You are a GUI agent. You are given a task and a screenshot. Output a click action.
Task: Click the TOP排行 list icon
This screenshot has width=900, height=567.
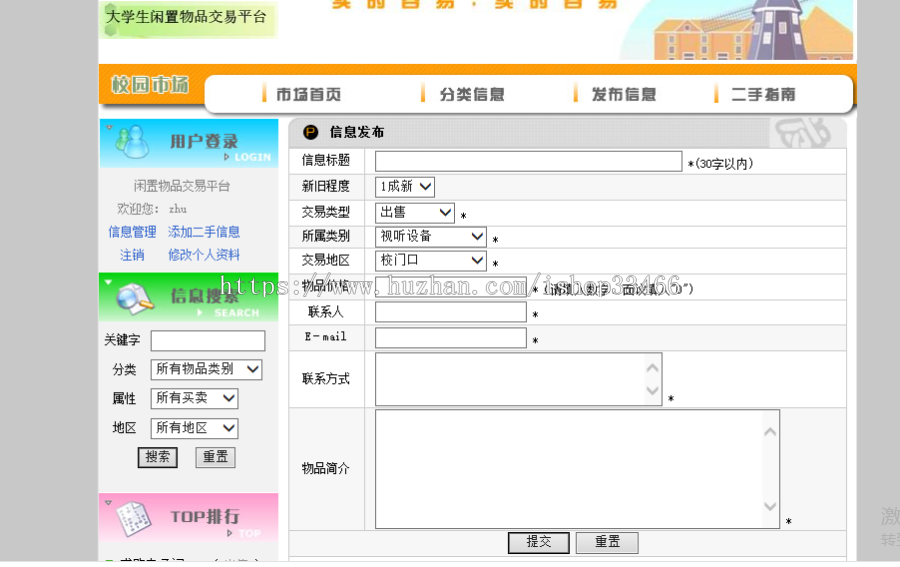tap(134, 518)
